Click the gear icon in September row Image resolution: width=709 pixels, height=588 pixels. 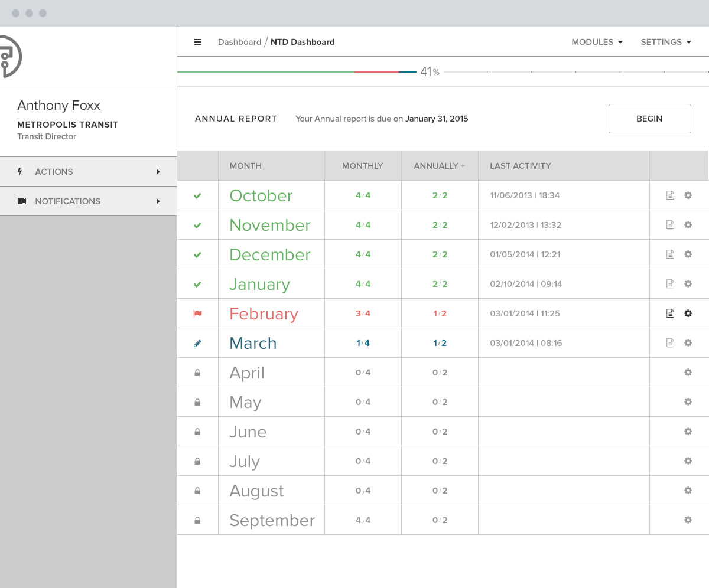point(688,520)
